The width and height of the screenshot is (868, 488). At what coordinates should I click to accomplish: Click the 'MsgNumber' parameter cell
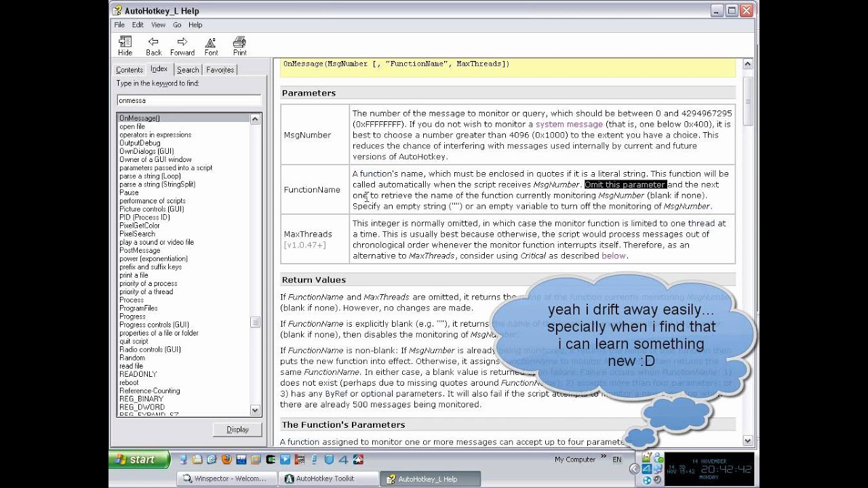pyautogui.click(x=315, y=135)
